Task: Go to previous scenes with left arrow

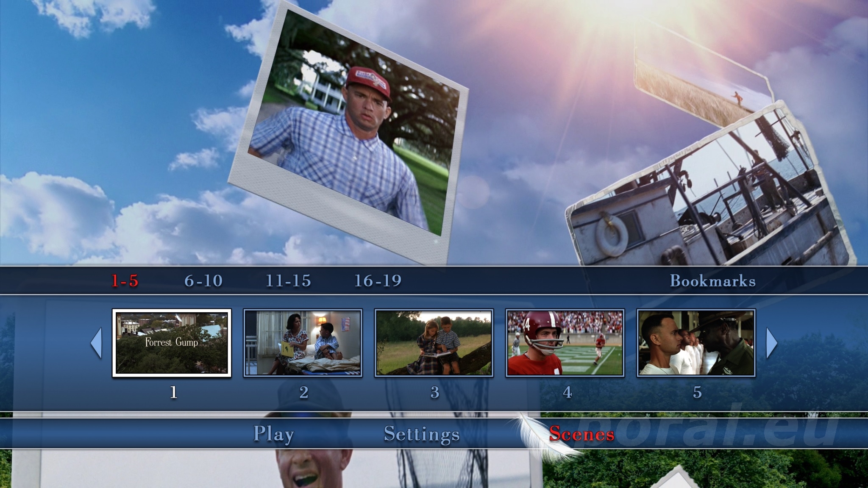Action: [x=96, y=343]
